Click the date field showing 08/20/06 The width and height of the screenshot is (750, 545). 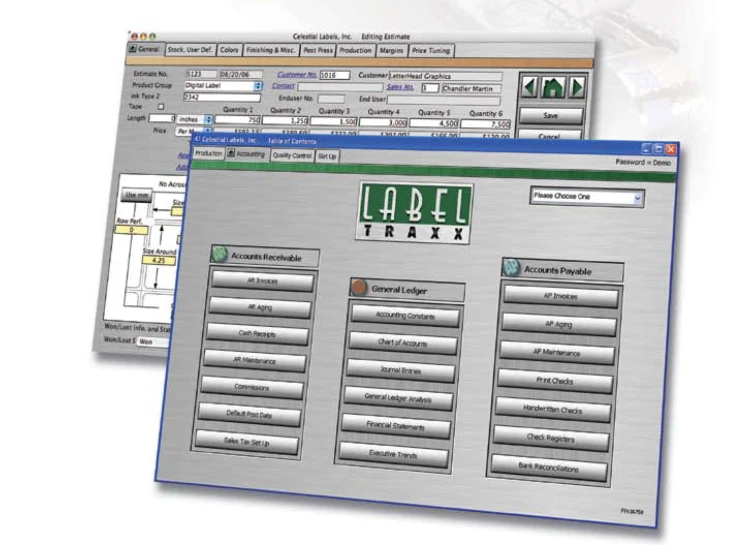point(241,74)
